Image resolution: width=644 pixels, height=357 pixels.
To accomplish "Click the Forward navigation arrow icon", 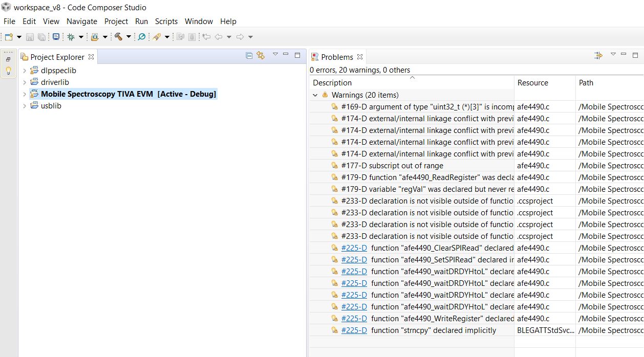I will tap(240, 37).
